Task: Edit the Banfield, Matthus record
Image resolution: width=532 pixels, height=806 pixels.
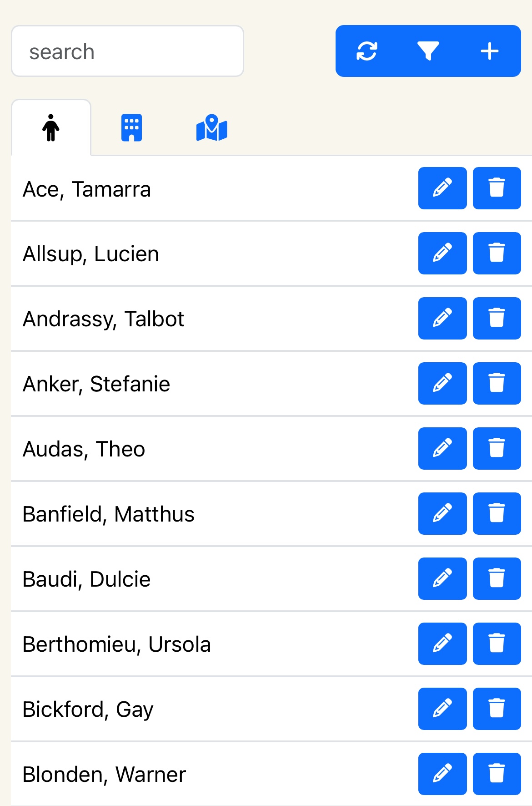Action: click(442, 513)
